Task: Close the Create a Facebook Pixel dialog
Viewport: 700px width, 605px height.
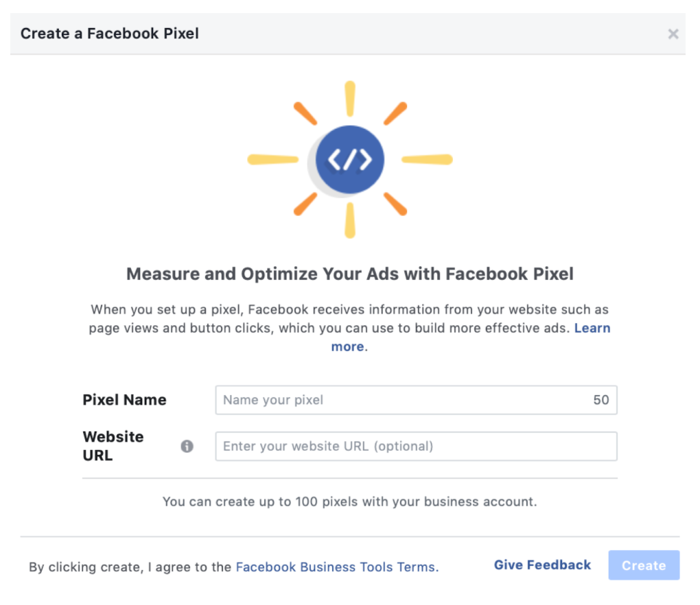Action: (x=673, y=34)
